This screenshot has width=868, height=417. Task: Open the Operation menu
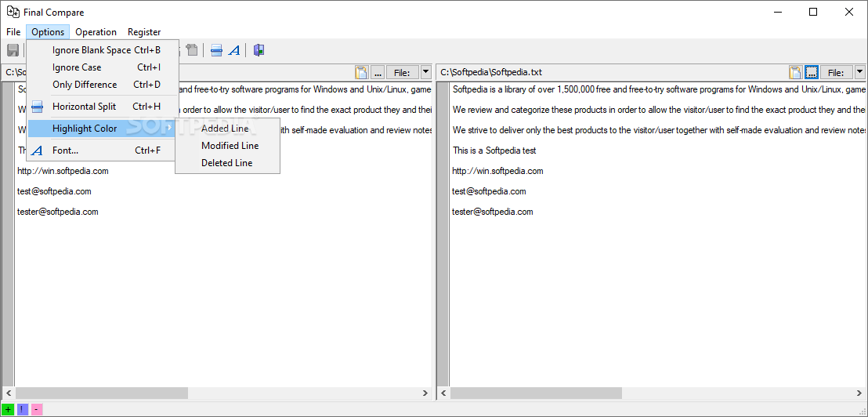96,32
